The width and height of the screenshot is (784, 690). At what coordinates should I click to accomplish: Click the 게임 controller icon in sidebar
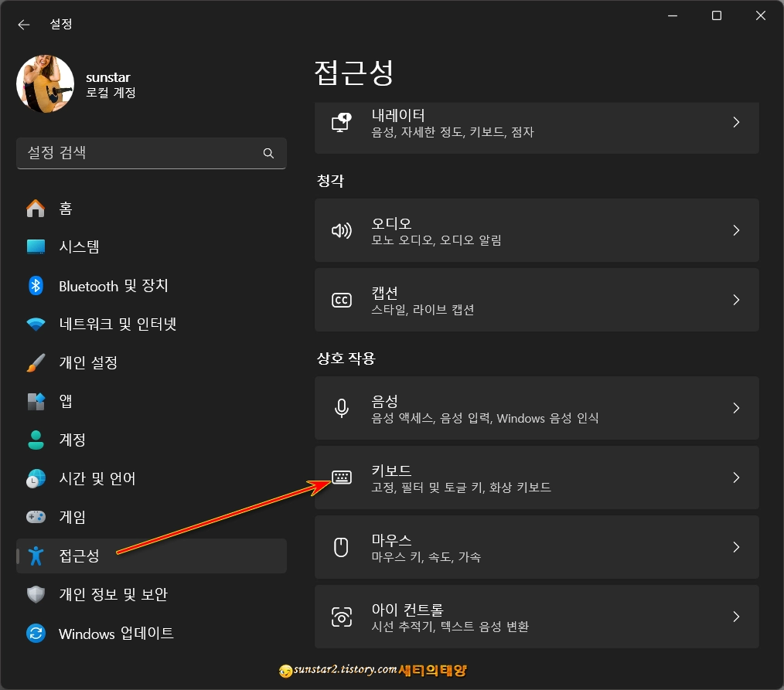(x=36, y=517)
